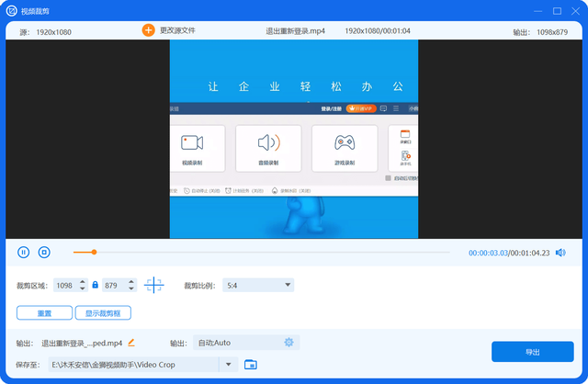Maximize the 视频裁剪 window
Viewport: 588px width, 384px height.
[558, 11]
